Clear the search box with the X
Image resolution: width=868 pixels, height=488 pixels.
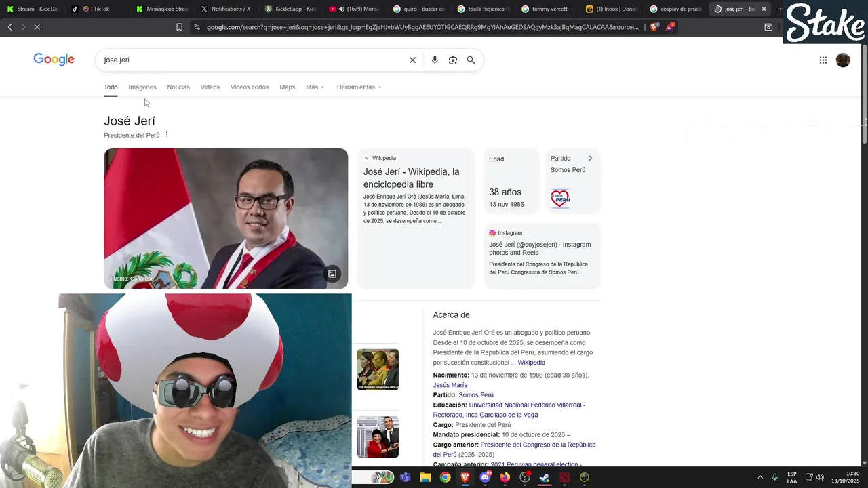point(412,60)
